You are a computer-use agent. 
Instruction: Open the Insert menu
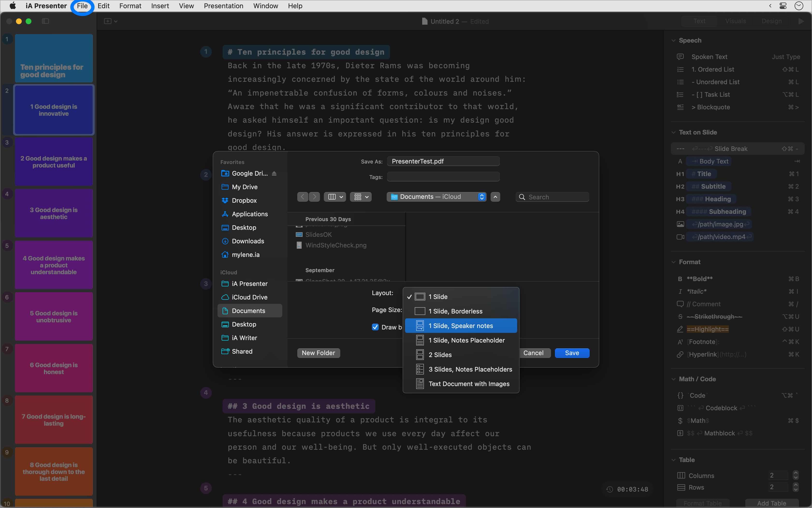point(160,6)
